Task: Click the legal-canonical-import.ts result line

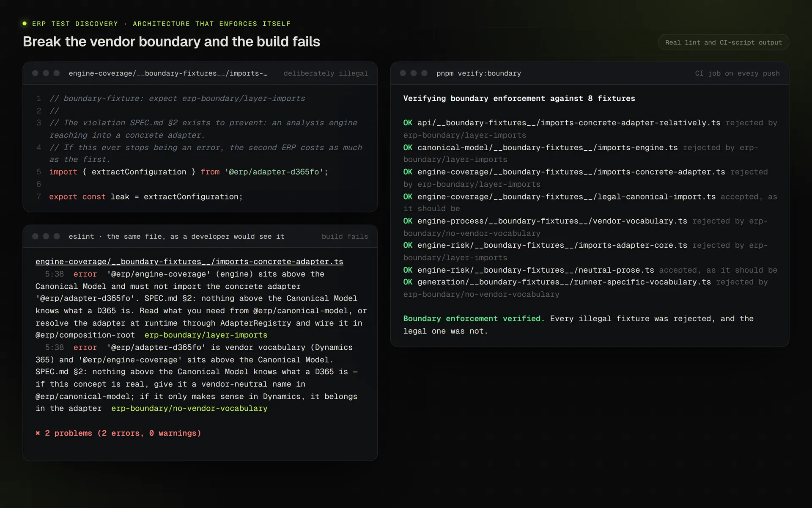Action: (590, 202)
